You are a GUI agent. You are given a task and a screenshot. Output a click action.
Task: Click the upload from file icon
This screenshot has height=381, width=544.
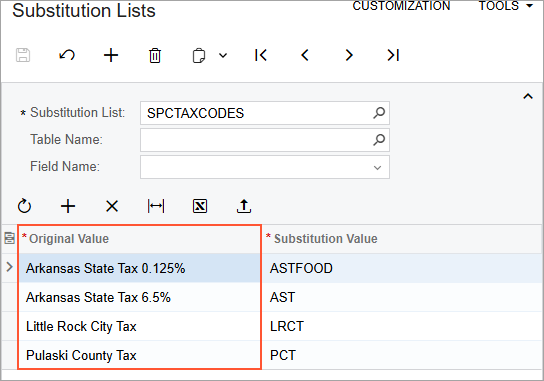(244, 206)
